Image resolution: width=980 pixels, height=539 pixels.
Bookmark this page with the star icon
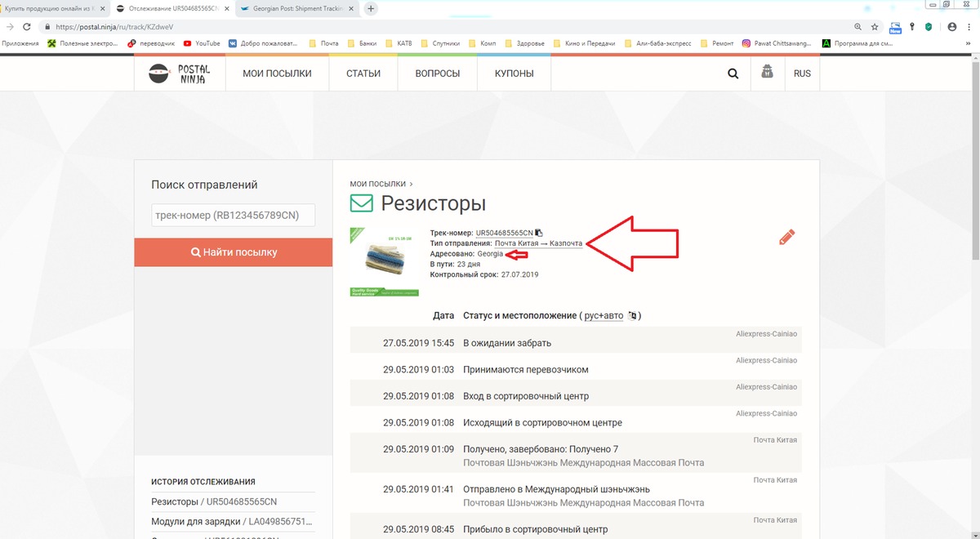coord(875,27)
